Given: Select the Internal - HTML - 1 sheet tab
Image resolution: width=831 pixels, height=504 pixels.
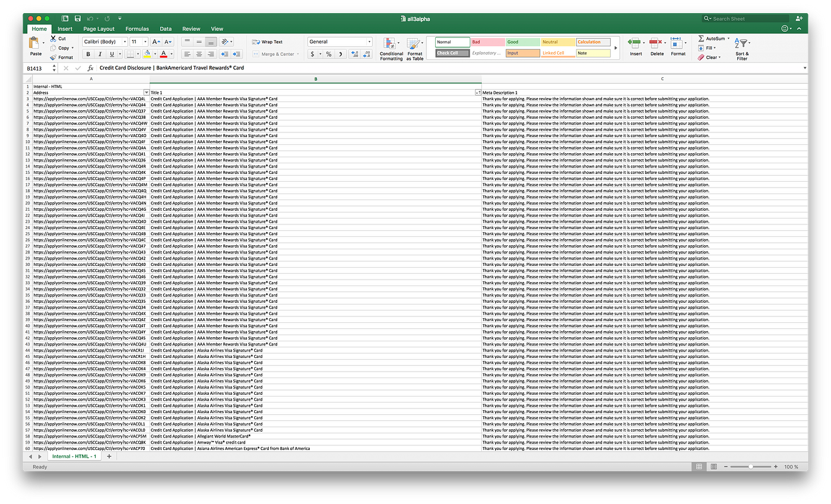Looking at the screenshot, I should click(74, 457).
